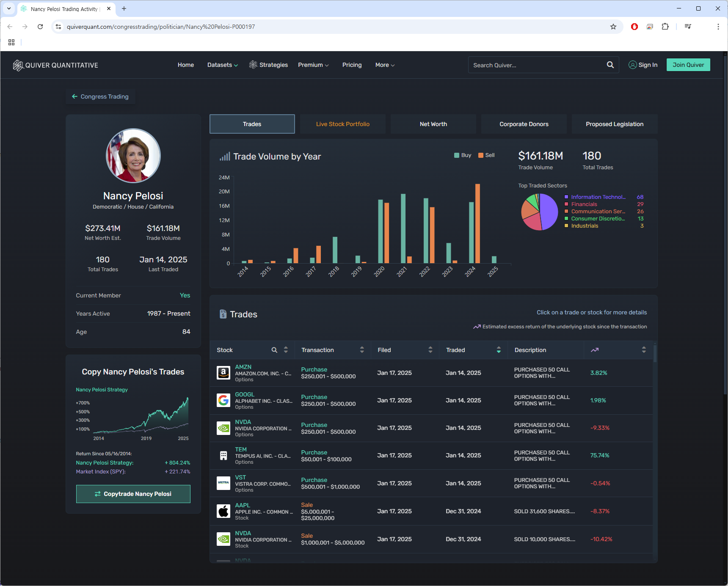
Task: Click the red Opera-style extension icon
Action: tap(634, 27)
